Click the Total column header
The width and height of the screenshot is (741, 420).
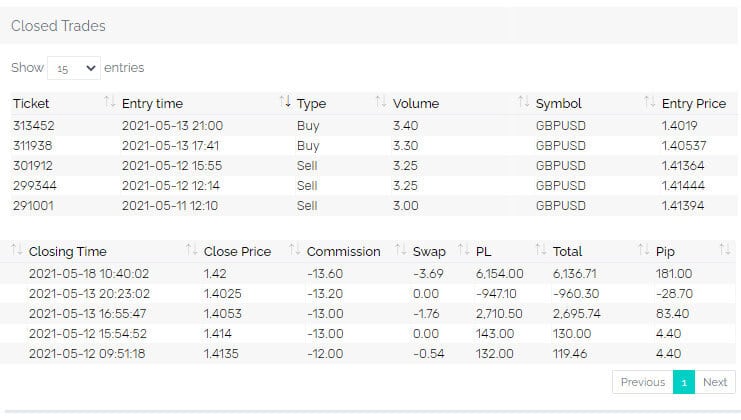click(567, 251)
